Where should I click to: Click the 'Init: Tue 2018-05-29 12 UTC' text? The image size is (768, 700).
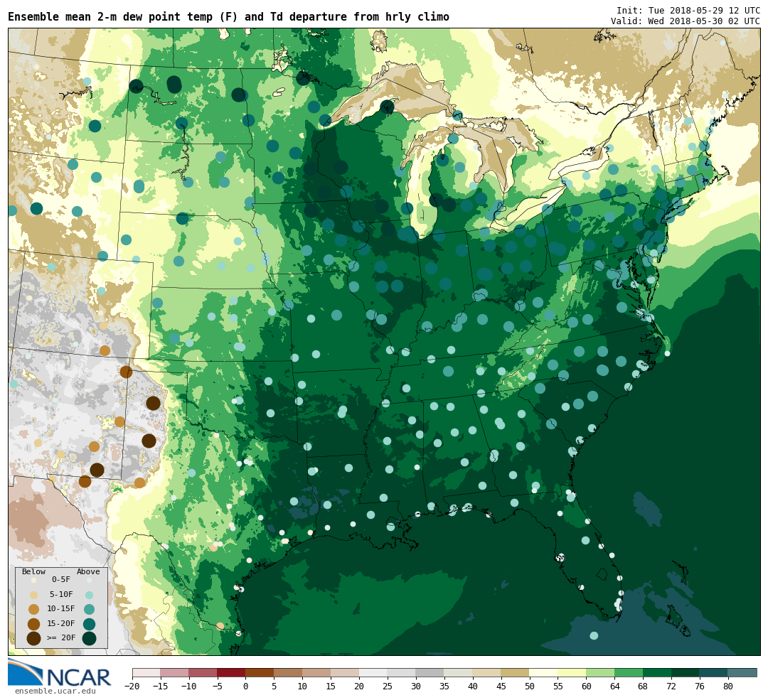point(688,11)
